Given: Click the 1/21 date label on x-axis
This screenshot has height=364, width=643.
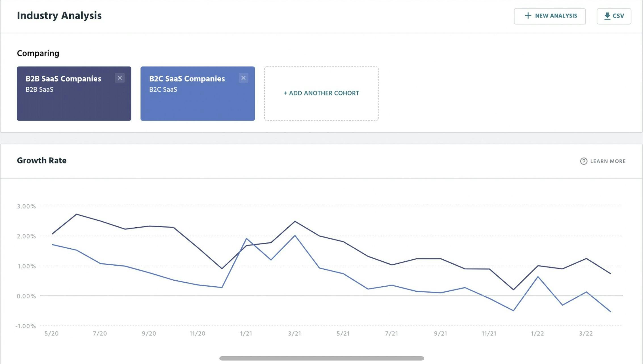Looking at the screenshot, I should tap(246, 333).
